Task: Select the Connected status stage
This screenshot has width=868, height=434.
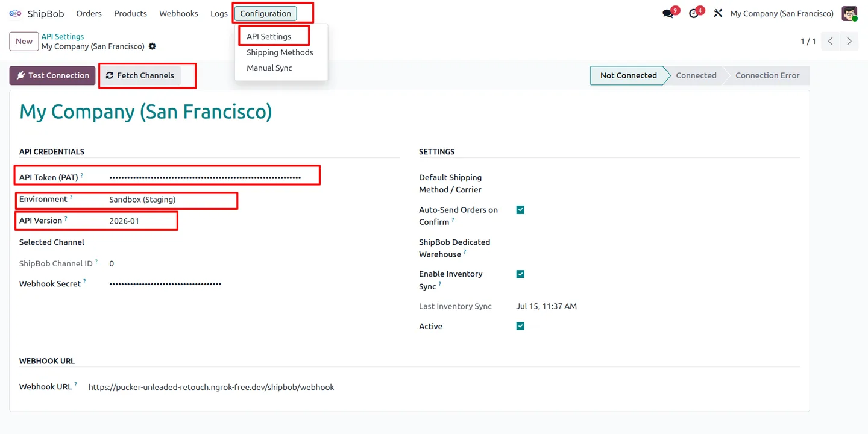Action: [696, 75]
